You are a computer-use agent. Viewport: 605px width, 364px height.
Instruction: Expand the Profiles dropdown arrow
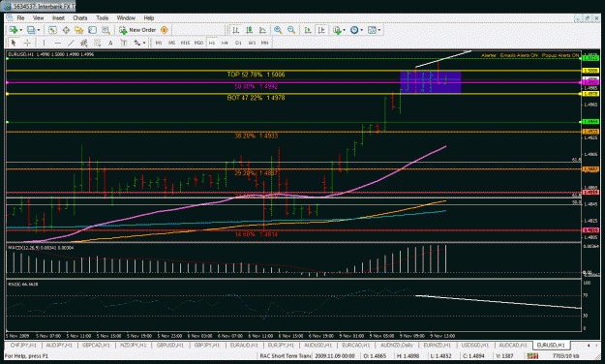38,30
